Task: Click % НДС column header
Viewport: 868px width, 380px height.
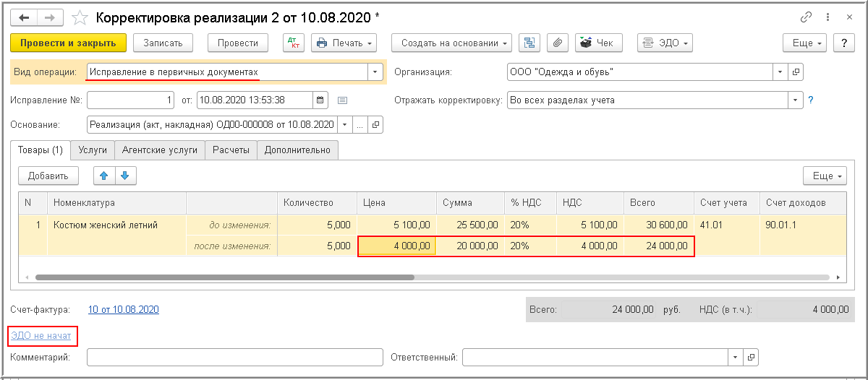Action: [530, 203]
